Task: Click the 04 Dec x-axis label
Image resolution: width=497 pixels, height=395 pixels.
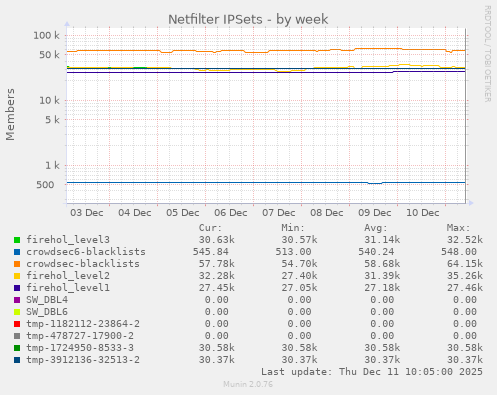Action: pos(135,213)
